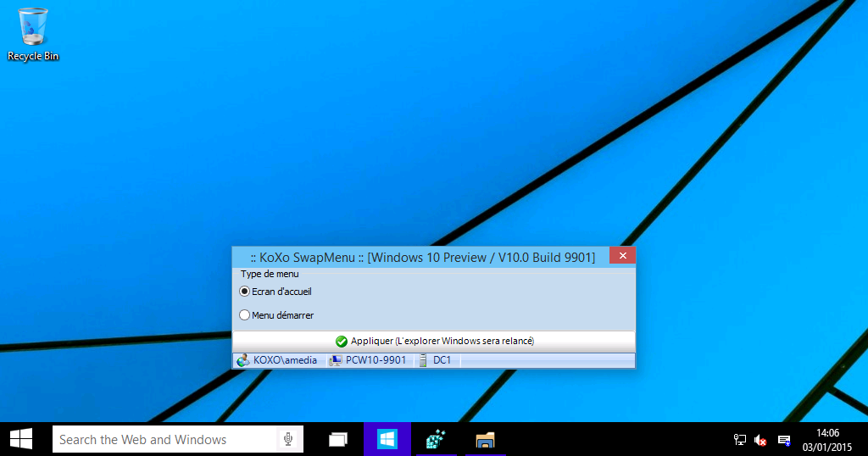The width and height of the screenshot is (868, 456).
Task: Click the PCW10-9901 computer name text
Action: coord(376,360)
